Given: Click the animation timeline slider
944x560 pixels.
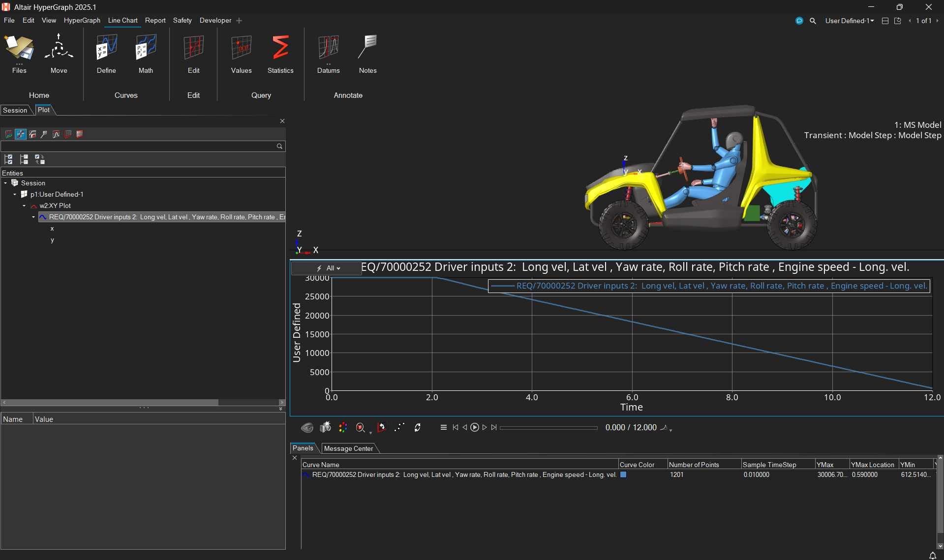Looking at the screenshot, I should pos(548,428).
